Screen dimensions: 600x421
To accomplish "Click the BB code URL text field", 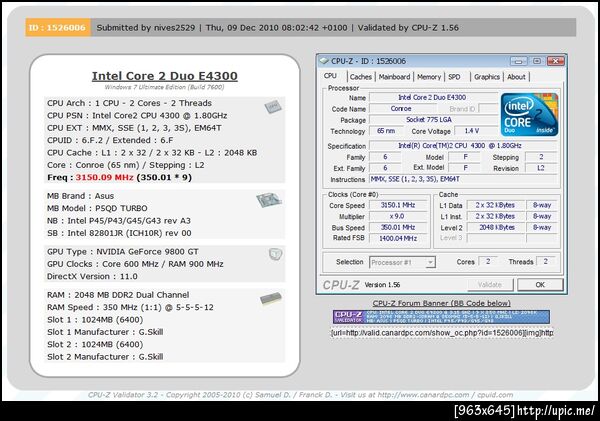I will (442, 333).
